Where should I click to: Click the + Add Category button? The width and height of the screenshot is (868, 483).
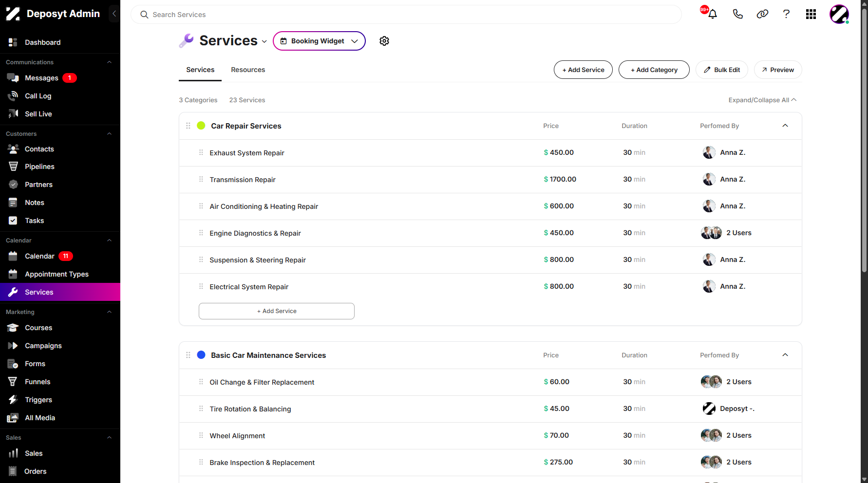(x=654, y=70)
